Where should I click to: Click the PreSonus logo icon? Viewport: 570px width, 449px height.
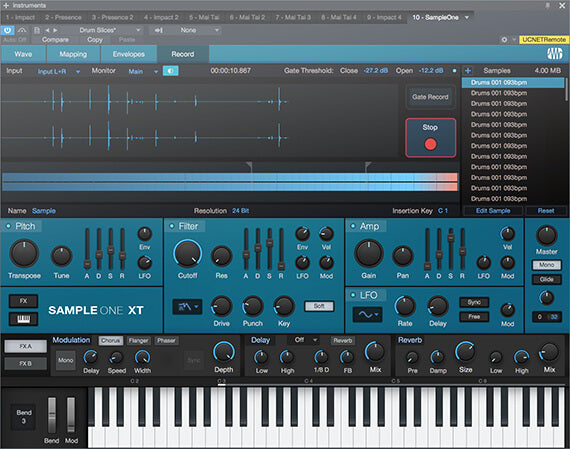[x=554, y=54]
